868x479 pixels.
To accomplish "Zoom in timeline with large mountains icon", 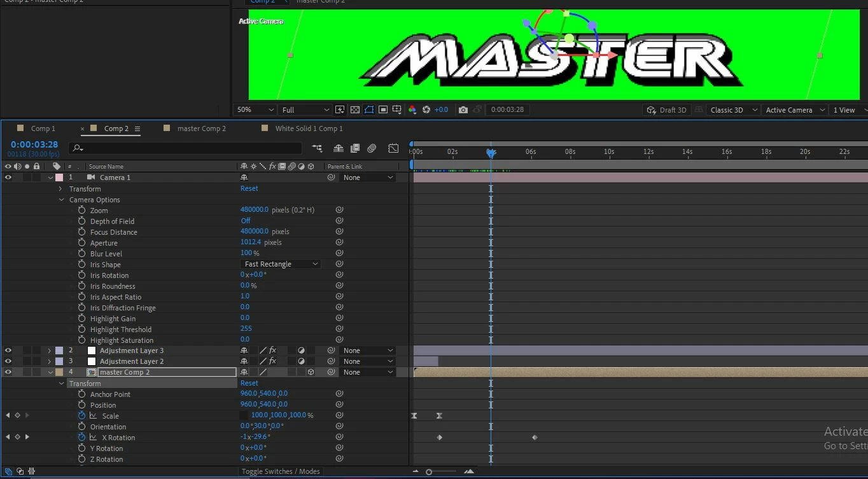I will pyautogui.click(x=469, y=471).
